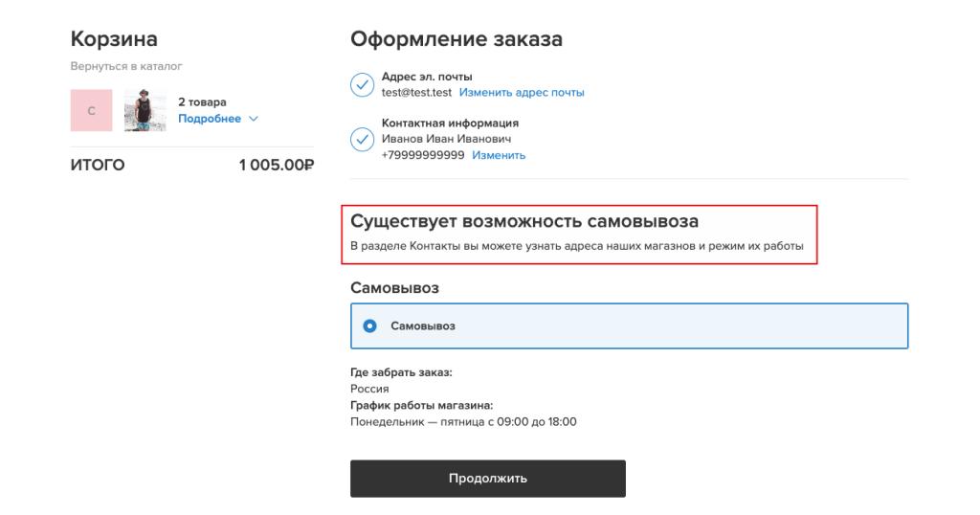
Task: Click the Корзина heading
Action: 114,38
